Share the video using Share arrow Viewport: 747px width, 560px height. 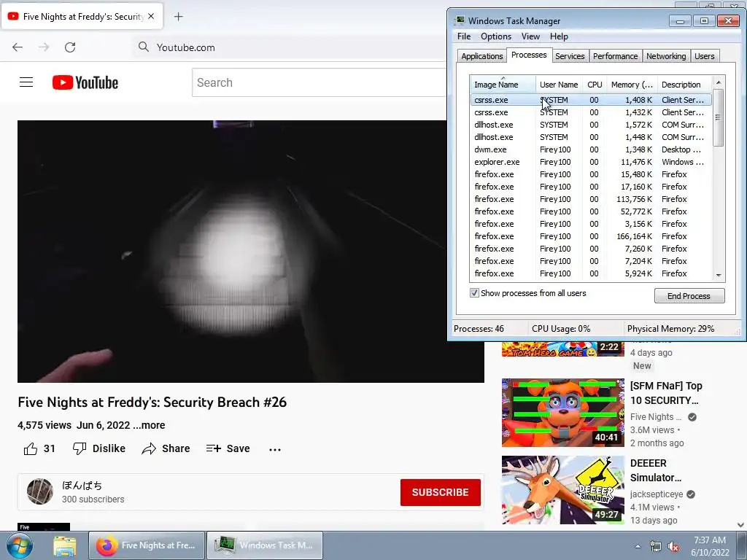click(x=166, y=448)
